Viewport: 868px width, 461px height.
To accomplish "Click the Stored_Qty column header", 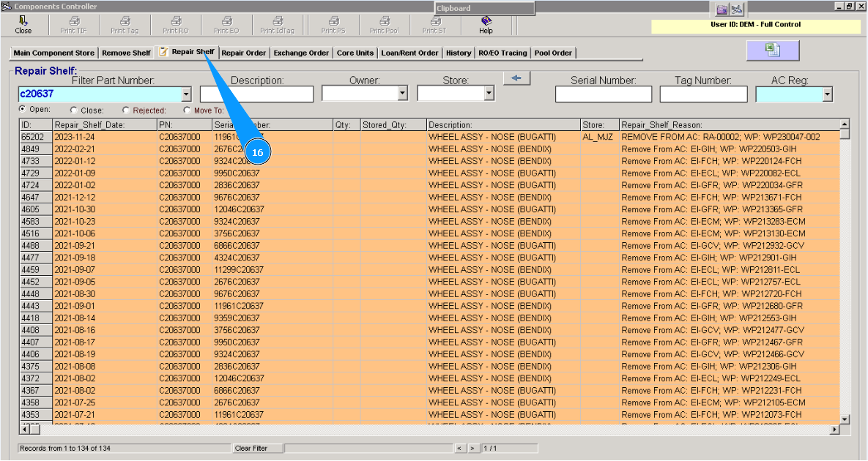I will [393, 125].
